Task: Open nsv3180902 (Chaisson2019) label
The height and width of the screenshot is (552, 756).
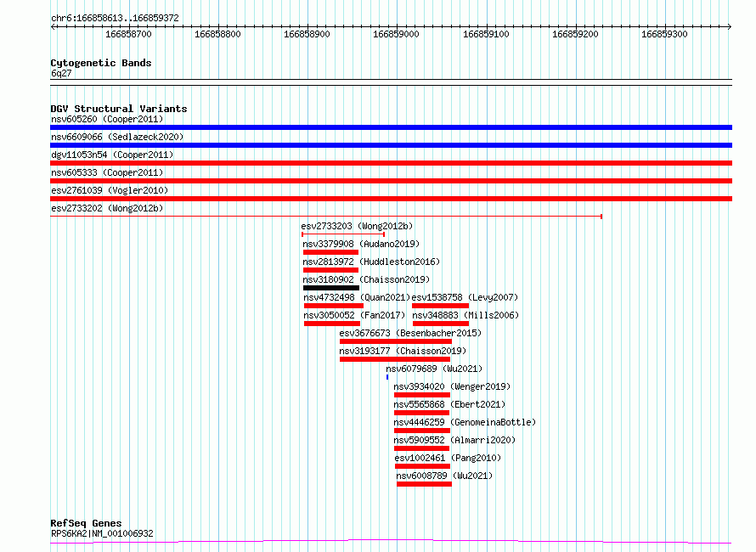Action: click(x=366, y=279)
